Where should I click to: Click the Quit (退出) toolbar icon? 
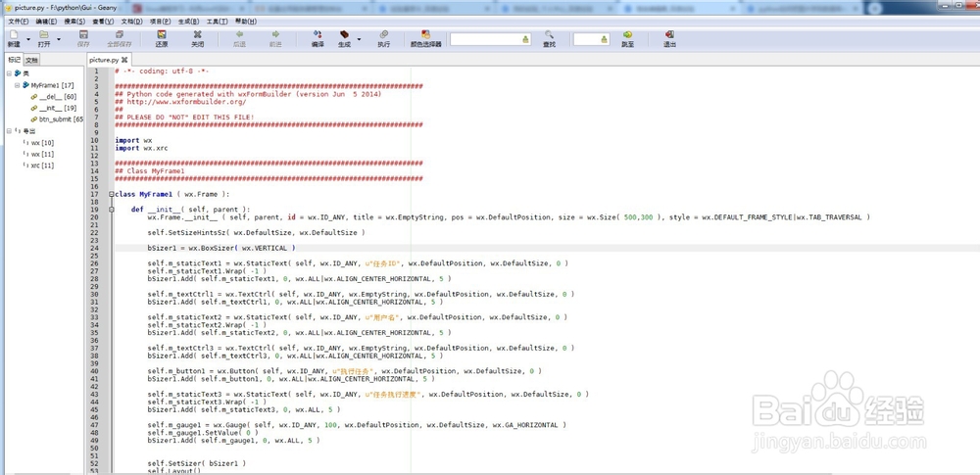pyautogui.click(x=669, y=34)
